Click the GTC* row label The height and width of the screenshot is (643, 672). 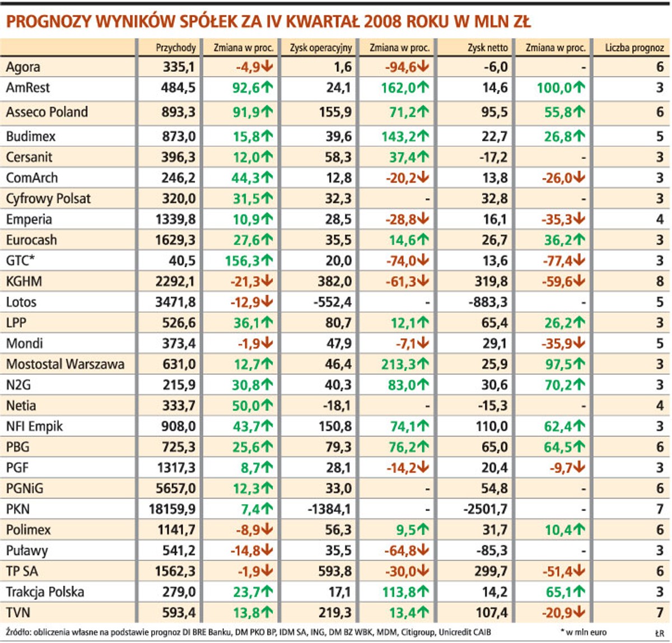[x=21, y=261]
